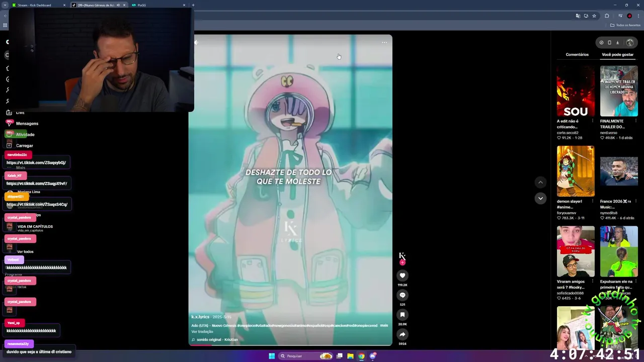Click 'Ver todos' in the sidebar

pyautogui.click(x=25, y=251)
